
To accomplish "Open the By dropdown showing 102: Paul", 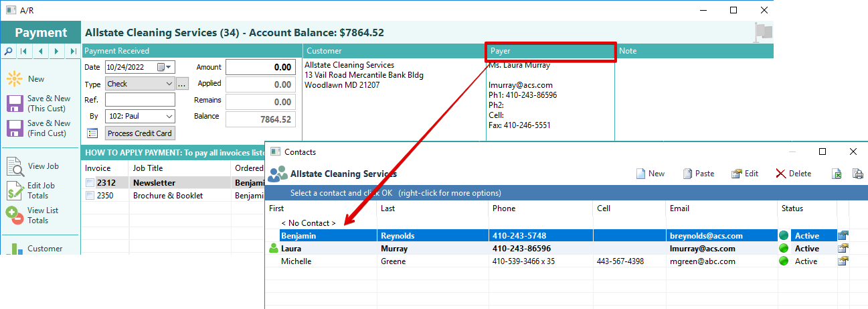I will pyautogui.click(x=169, y=116).
